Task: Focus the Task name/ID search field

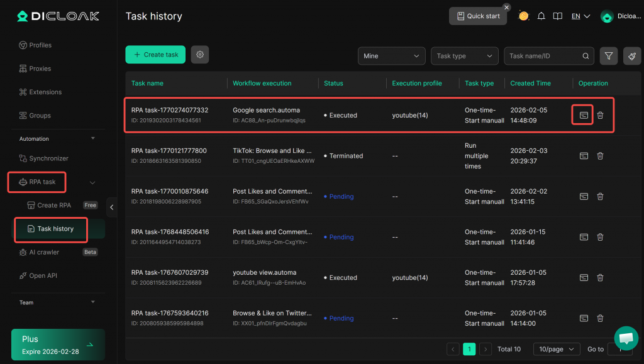Action: click(544, 56)
